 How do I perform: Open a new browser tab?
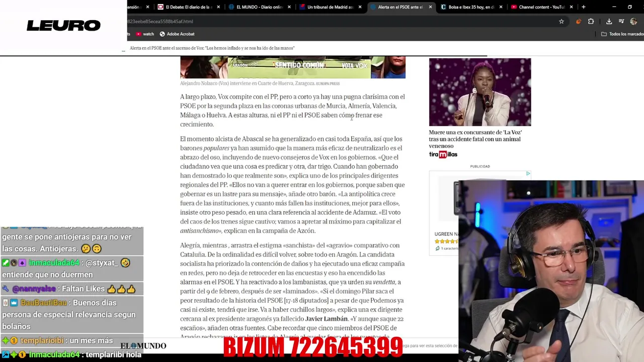[584, 7]
